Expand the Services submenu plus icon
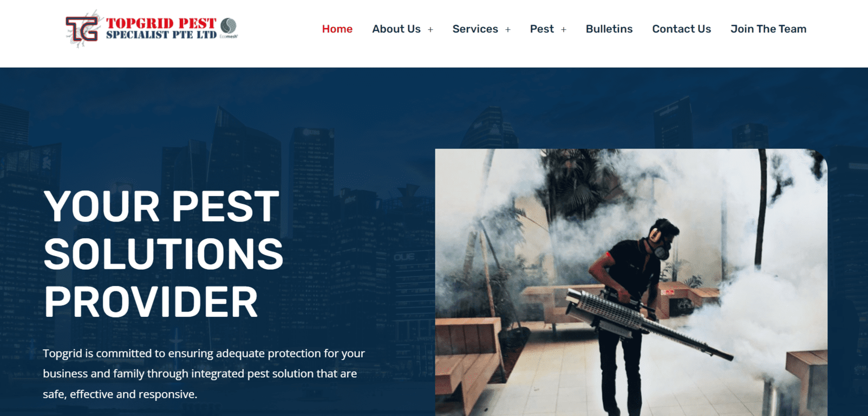Viewport: 868px width, 416px height. pos(508,30)
